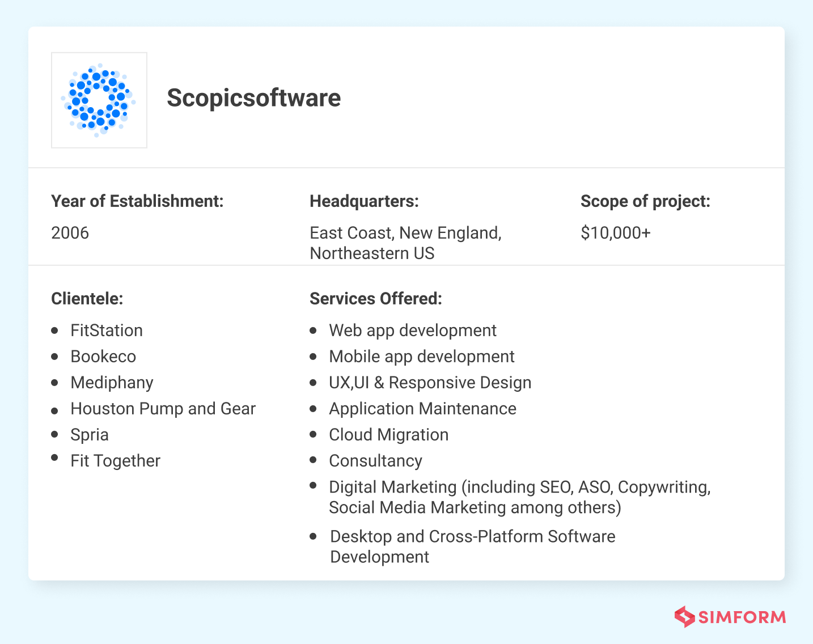Click the 'Scope of project:' heading
Image resolution: width=813 pixels, height=644 pixels.
pos(645,201)
